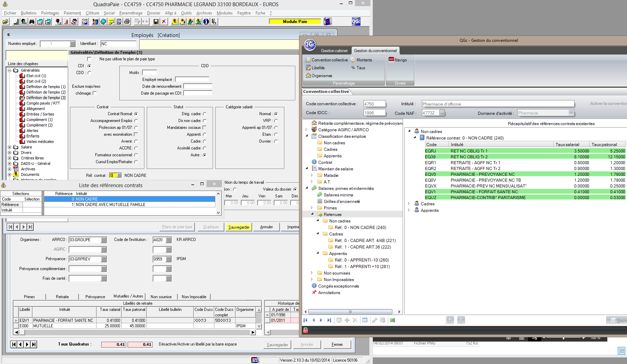
Task: Open Convention collective in Paramétrage group
Action: [327, 60]
